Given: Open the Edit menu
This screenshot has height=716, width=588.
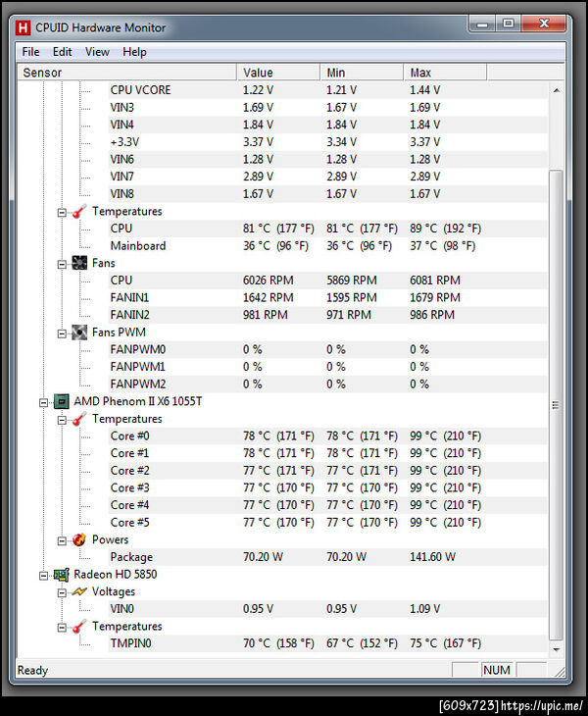Looking at the screenshot, I should [x=62, y=52].
